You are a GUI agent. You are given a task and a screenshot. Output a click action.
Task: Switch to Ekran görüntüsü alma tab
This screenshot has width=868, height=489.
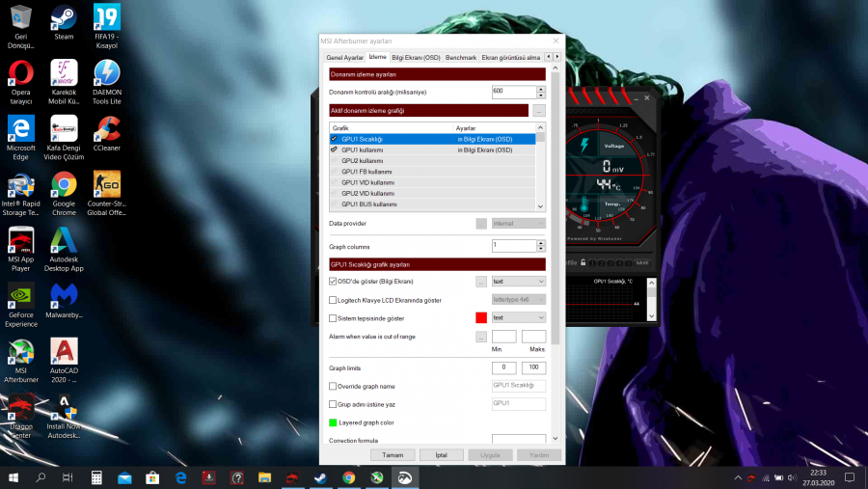pyautogui.click(x=510, y=58)
